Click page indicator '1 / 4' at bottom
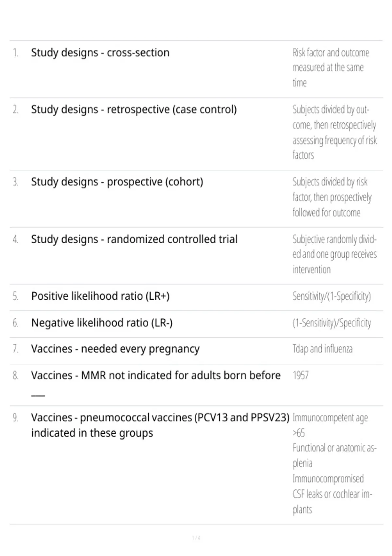The height and width of the screenshot is (556, 392). [x=196, y=538]
